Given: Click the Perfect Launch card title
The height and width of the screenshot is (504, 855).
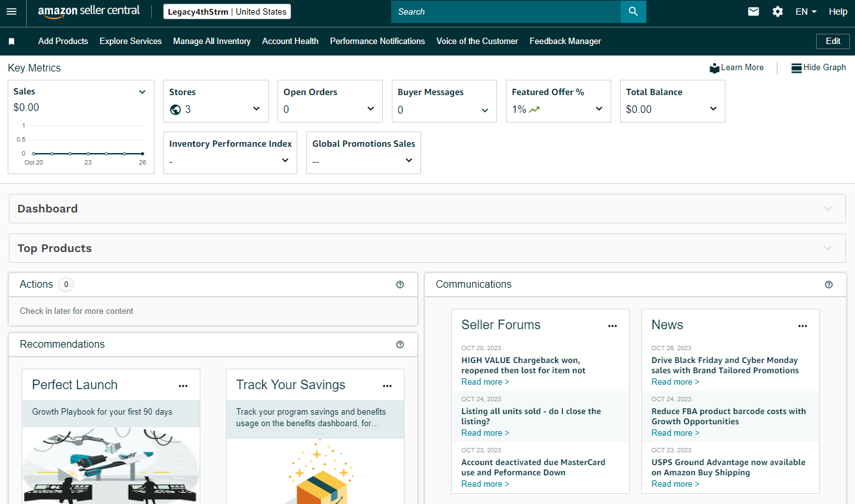Looking at the screenshot, I should [x=75, y=385].
